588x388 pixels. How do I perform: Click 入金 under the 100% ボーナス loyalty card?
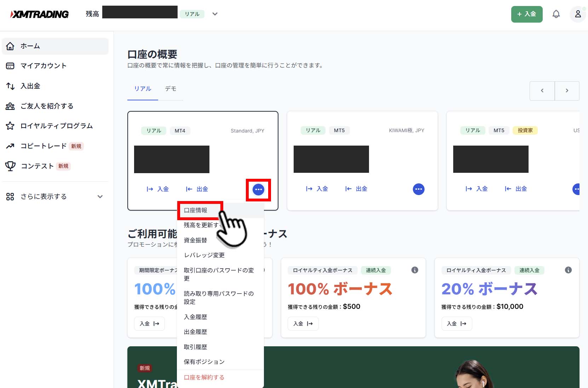click(303, 324)
